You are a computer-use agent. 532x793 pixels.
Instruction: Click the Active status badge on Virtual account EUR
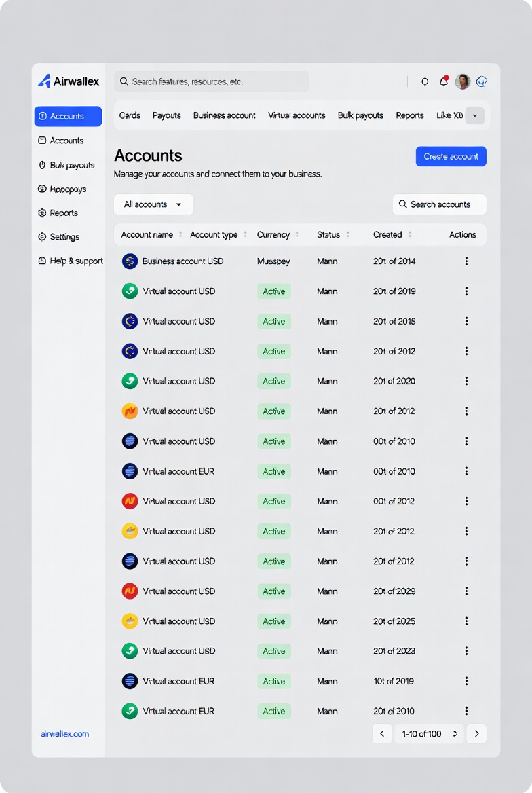273,471
